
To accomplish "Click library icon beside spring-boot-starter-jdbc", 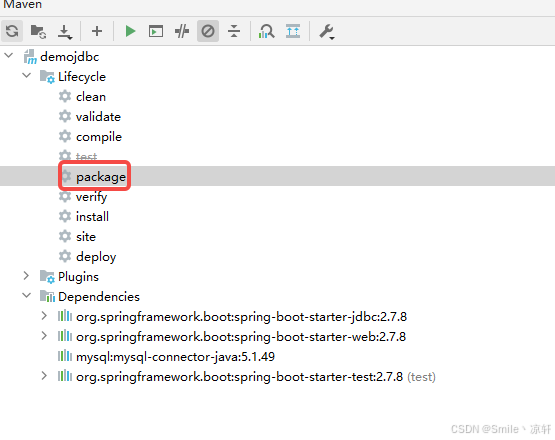I will (65, 315).
